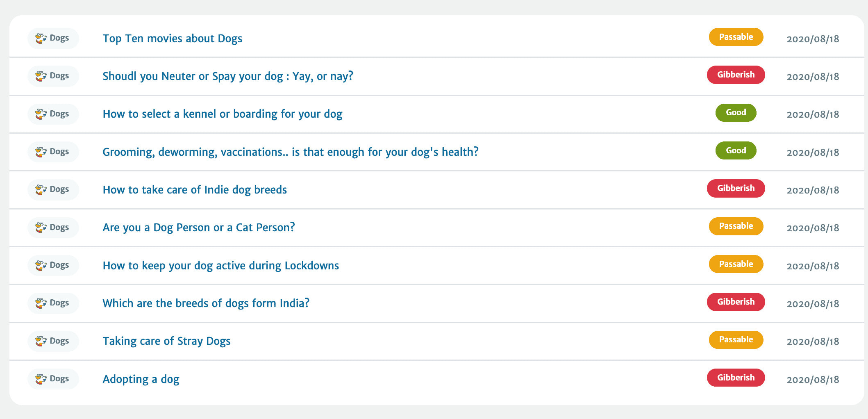The width and height of the screenshot is (868, 419).
Task: Select the Dogs tag icon for Indie dog breeds row
Action: pyautogui.click(x=41, y=190)
